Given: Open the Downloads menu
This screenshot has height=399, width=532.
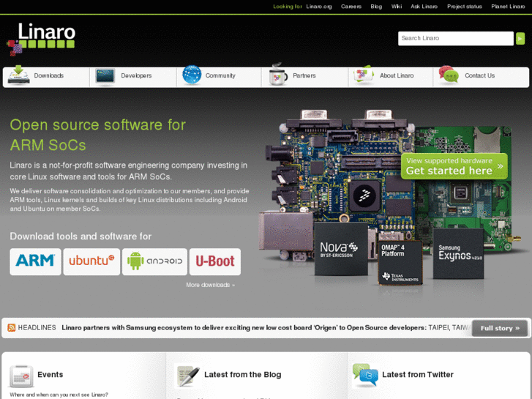Looking at the screenshot, I should pyautogui.click(x=46, y=77).
